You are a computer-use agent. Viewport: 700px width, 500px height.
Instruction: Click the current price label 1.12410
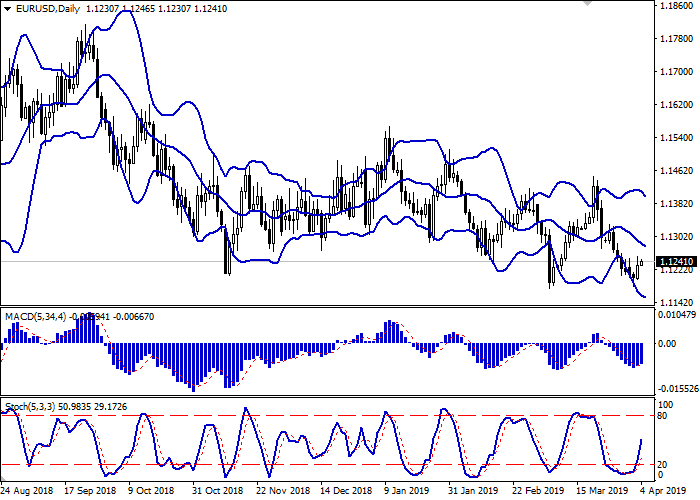[676, 262]
